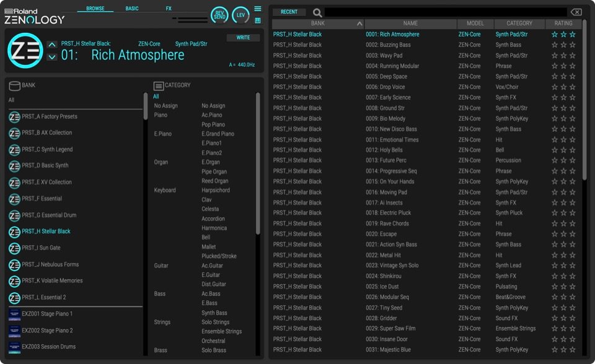Click the RECENT button
This screenshot has height=364, width=595.
[289, 12]
